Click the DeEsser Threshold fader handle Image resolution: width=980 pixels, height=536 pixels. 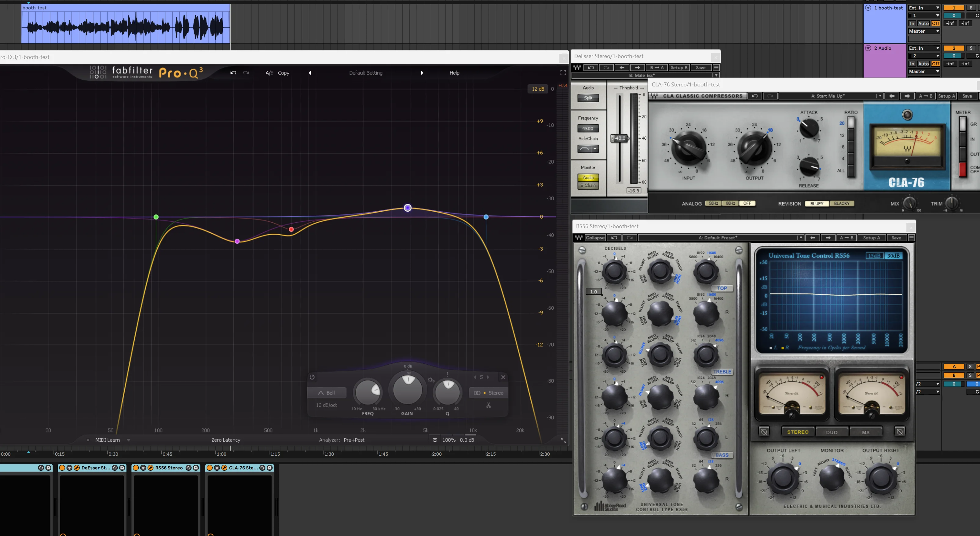pyautogui.click(x=620, y=138)
